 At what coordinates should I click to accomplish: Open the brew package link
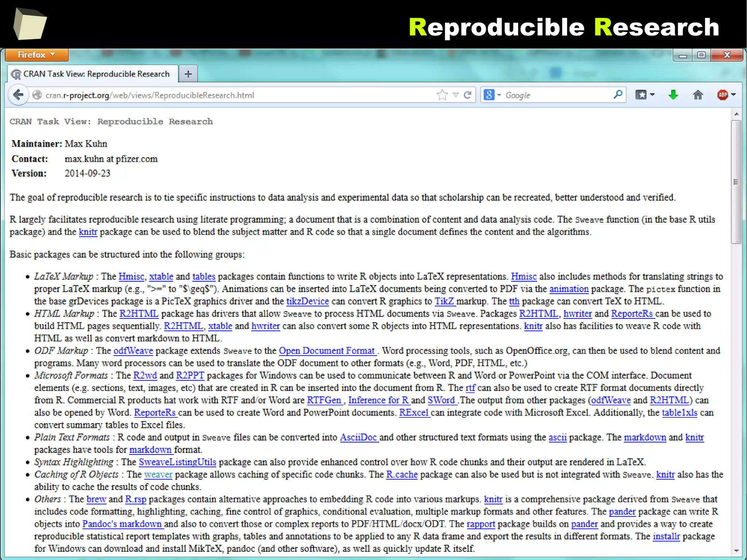tap(96, 499)
